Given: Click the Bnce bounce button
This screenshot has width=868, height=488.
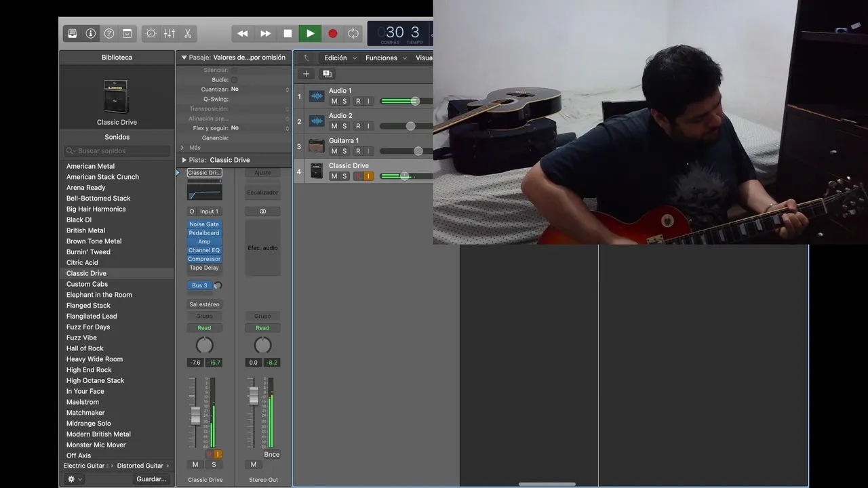Looking at the screenshot, I should coord(272,455).
